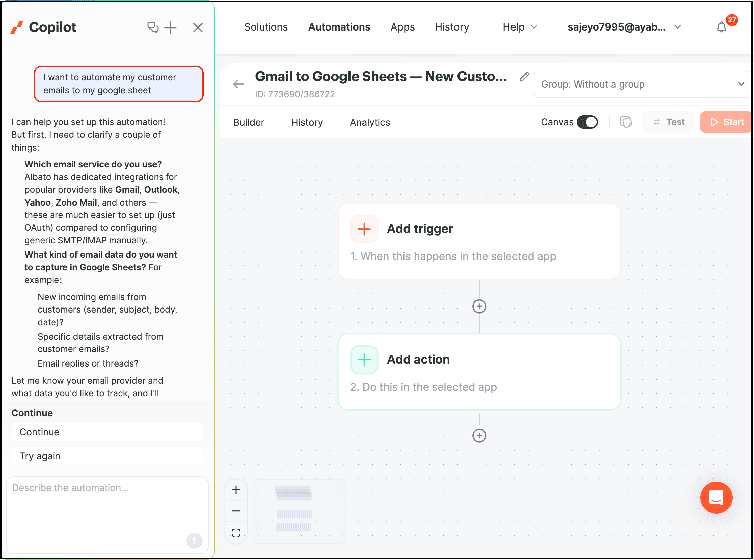
Task: Click the Copilot logo icon
Action: tap(17, 27)
